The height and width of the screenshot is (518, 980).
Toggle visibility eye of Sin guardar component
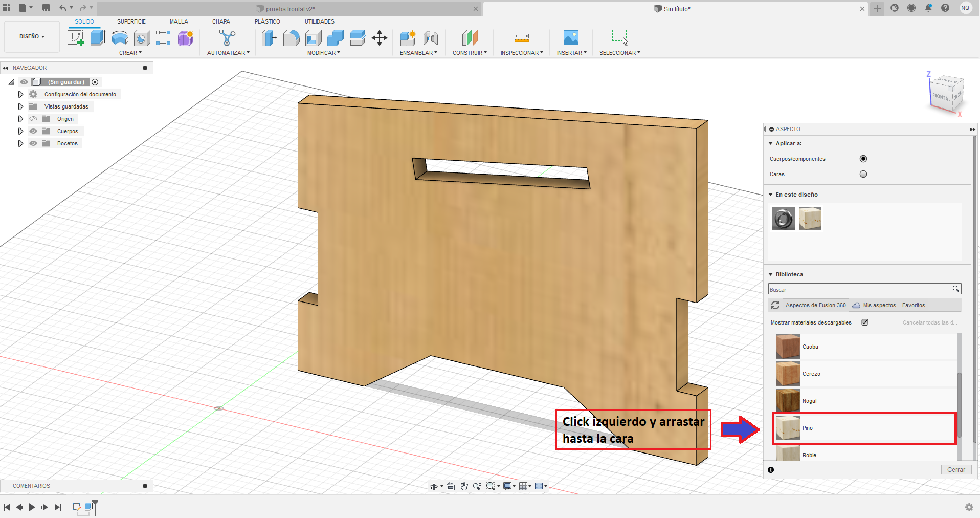pos(24,82)
